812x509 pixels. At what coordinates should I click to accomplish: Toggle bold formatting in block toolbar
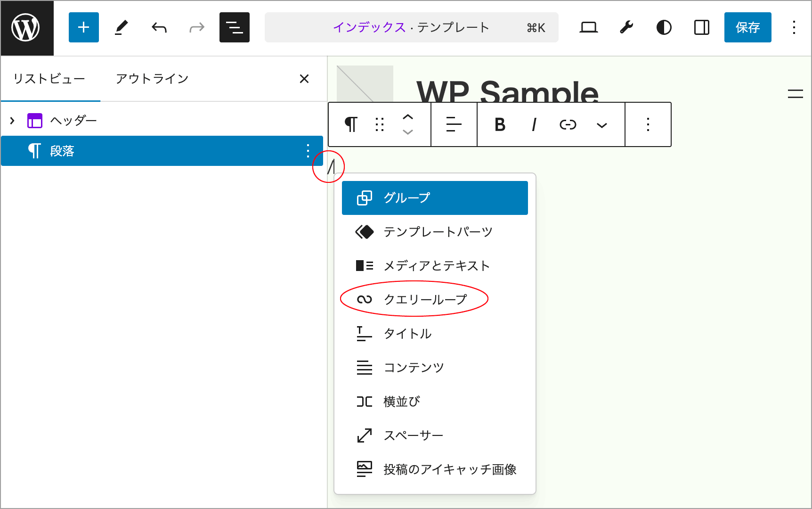coord(500,125)
